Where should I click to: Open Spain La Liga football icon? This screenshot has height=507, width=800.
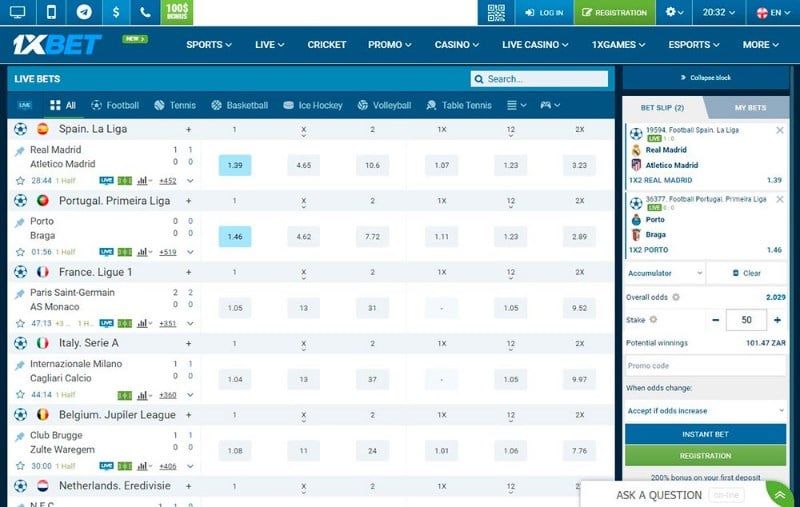20,129
